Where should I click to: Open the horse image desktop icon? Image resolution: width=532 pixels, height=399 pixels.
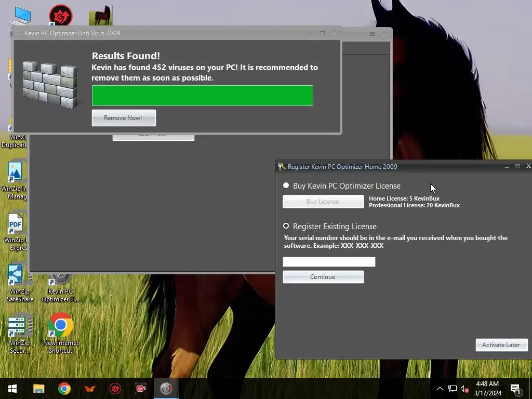tap(101, 16)
